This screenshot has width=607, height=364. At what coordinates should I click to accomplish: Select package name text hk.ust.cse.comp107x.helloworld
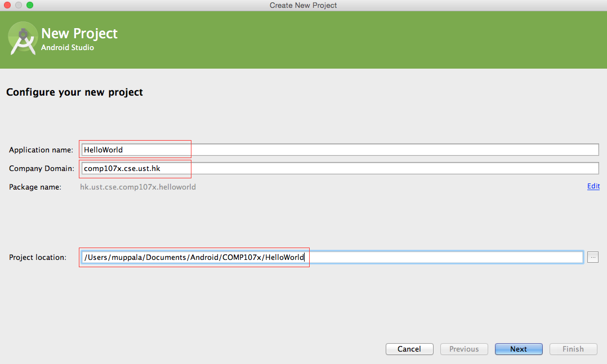click(138, 187)
